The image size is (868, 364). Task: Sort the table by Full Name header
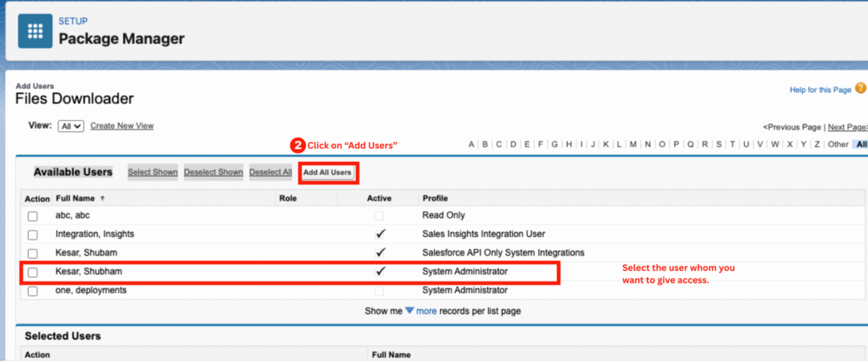[75, 198]
